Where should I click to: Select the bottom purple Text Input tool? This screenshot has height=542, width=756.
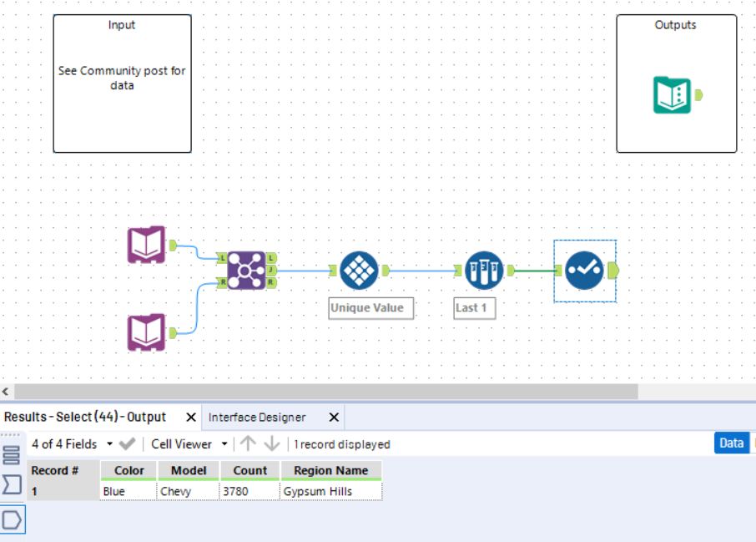(147, 332)
